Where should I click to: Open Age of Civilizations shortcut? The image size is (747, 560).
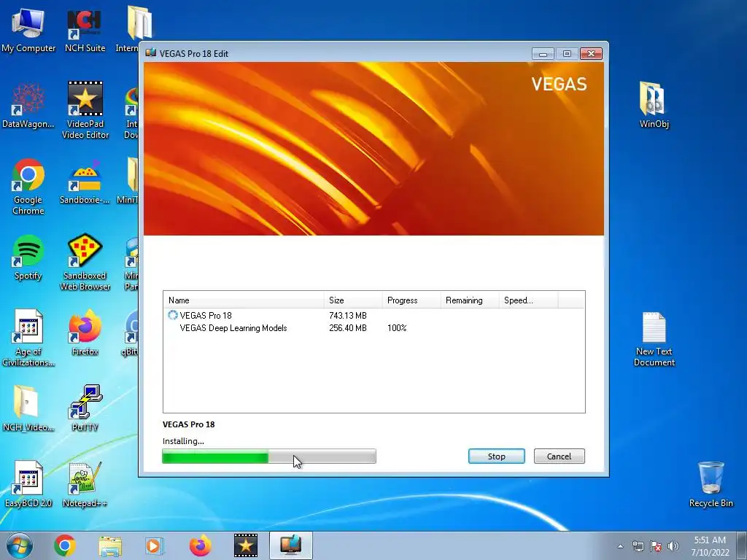(28, 338)
